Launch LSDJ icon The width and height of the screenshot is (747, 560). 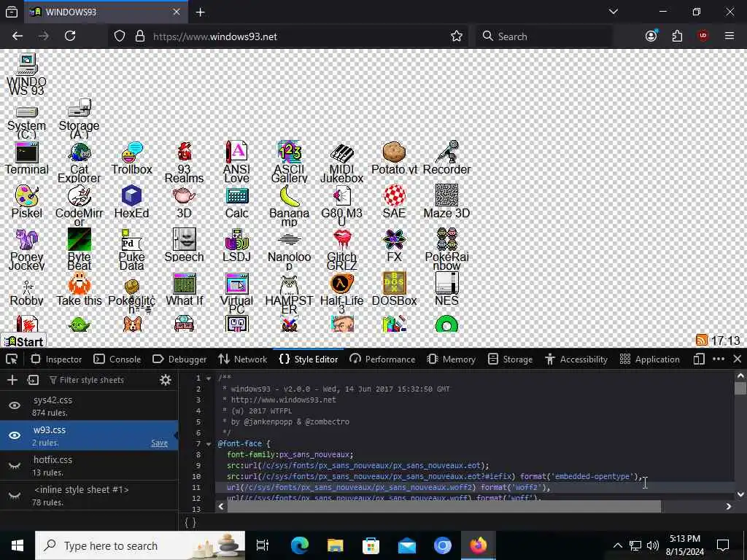(x=237, y=246)
